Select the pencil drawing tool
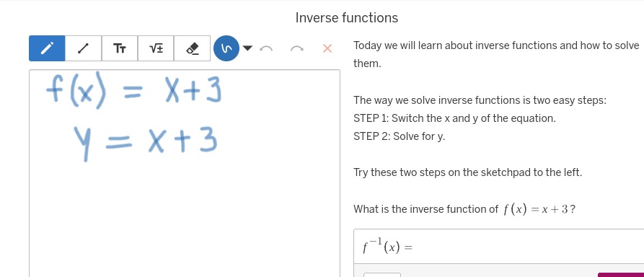The image size is (644, 277). coord(47,48)
